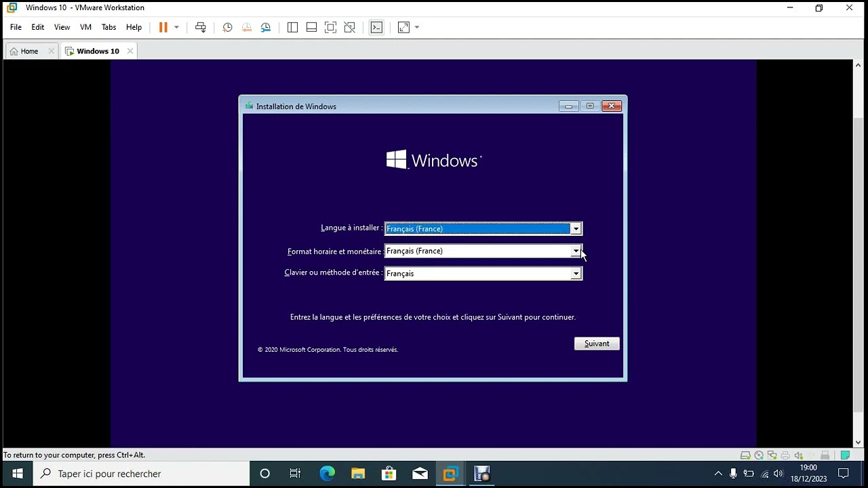
Task: Open the View menu
Action: pyautogui.click(x=62, y=27)
